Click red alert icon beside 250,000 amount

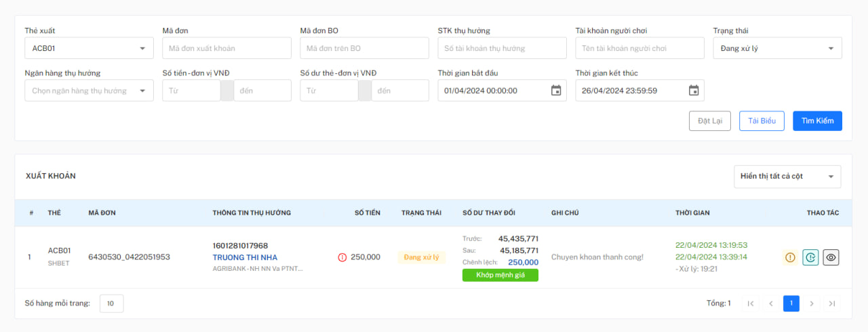tap(342, 257)
